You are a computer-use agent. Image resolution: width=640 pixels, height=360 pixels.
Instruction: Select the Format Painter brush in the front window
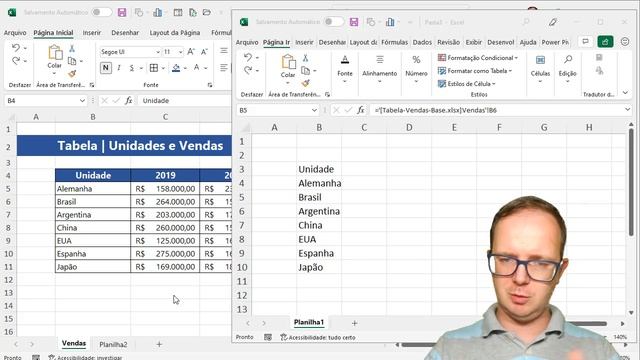[x=305, y=83]
